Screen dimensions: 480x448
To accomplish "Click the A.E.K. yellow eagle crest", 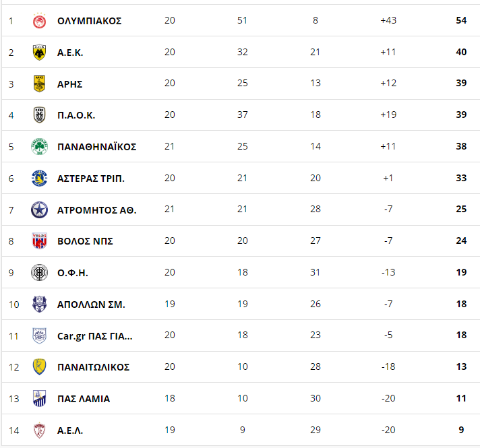I will [40, 53].
